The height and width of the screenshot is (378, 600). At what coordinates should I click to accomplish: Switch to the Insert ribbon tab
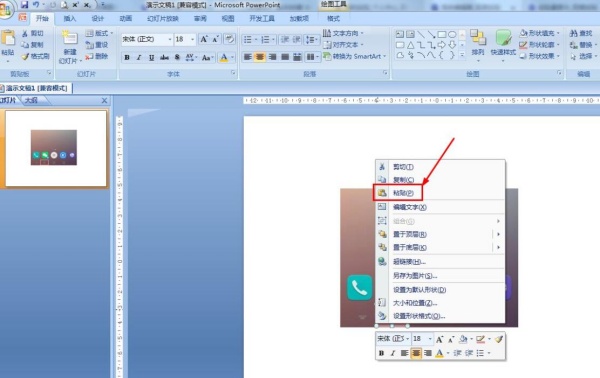70,18
